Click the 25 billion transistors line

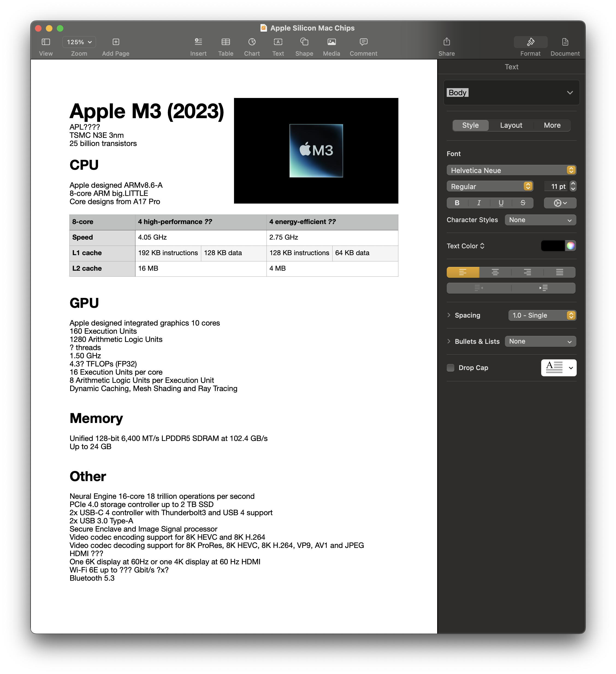(103, 144)
